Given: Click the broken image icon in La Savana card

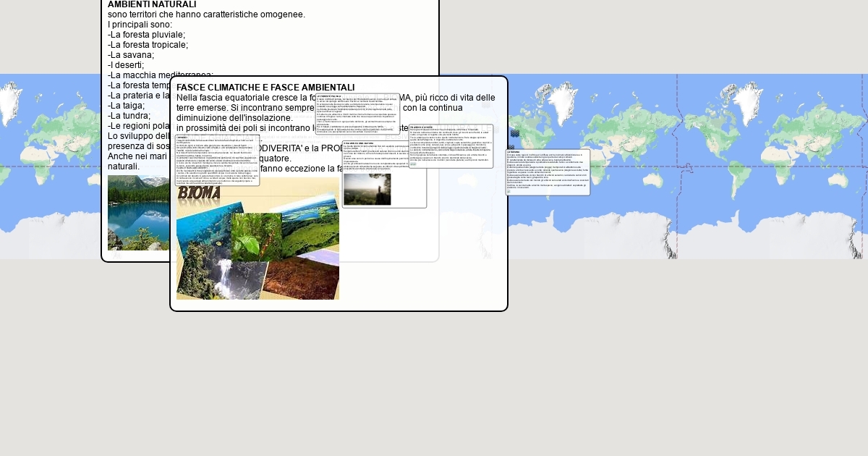Looking at the screenshot, I should (509, 191).
